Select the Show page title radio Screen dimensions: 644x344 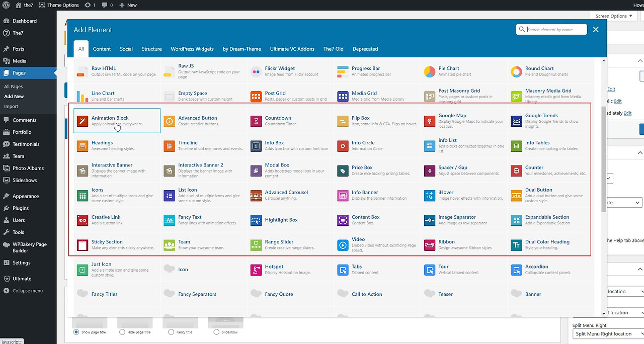tap(76, 332)
